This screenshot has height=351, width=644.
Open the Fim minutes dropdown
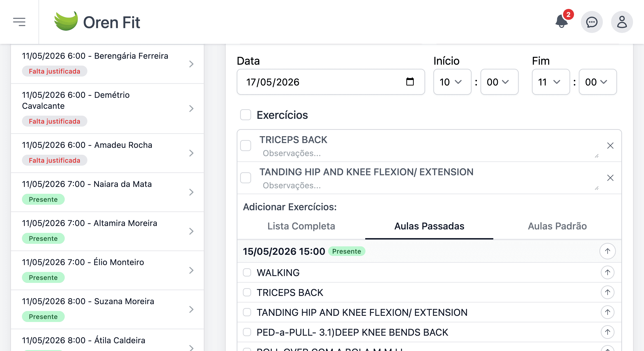[598, 82]
